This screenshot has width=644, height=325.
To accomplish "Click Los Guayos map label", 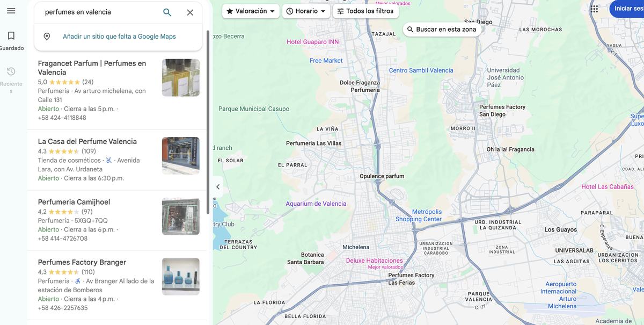I will 561,230.
